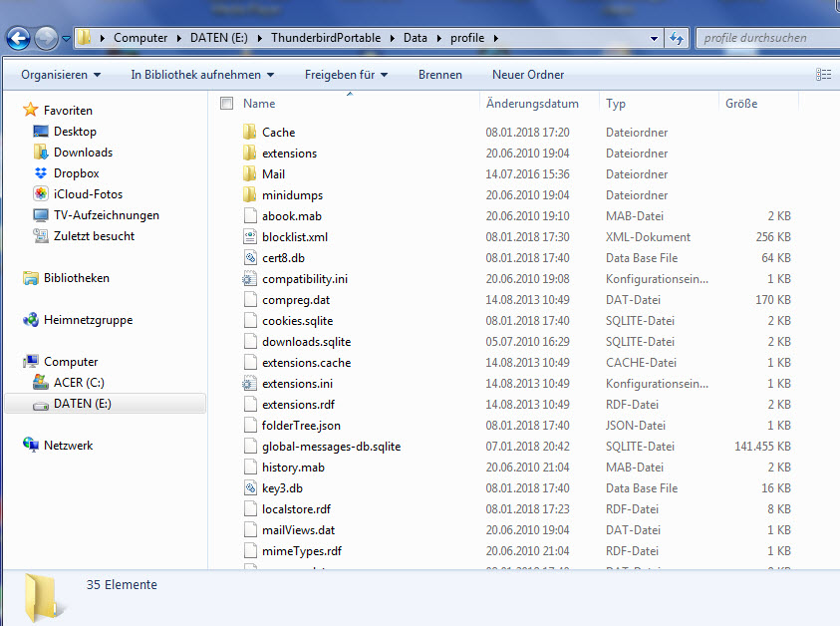This screenshot has height=626, width=840.
Task: Sort by Änderungsdatum column header
Action: (x=532, y=104)
